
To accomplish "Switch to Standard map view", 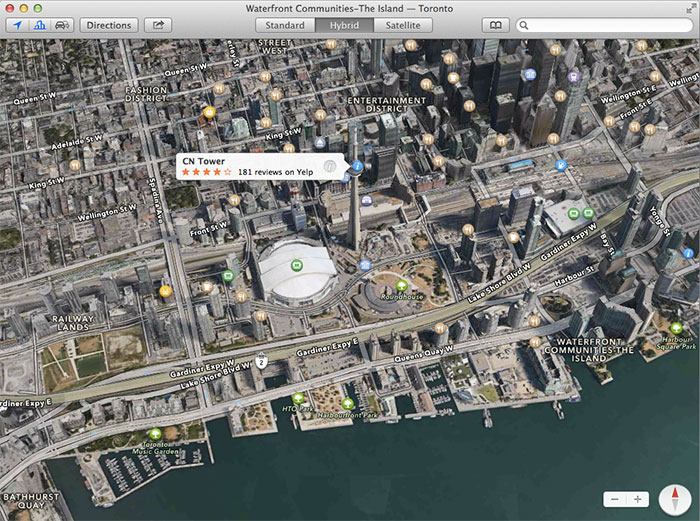I will click(286, 25).
